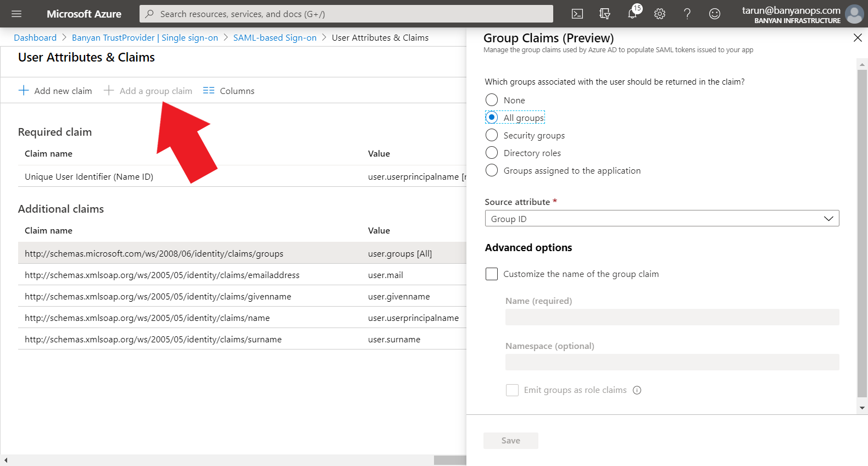Viewport: 868px width, 466px height.
Task: View notifications bell with 15 alerts
Action: click(x=633, y=12)
